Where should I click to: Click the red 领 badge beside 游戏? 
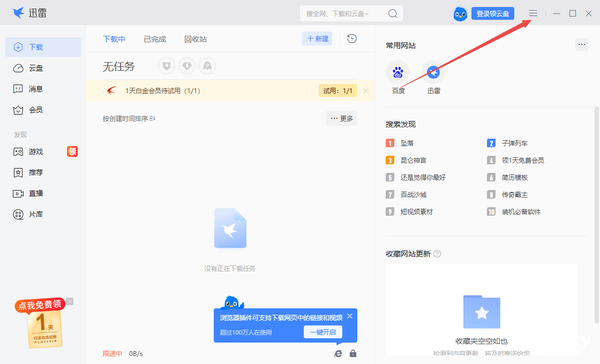tap(72, 152)
